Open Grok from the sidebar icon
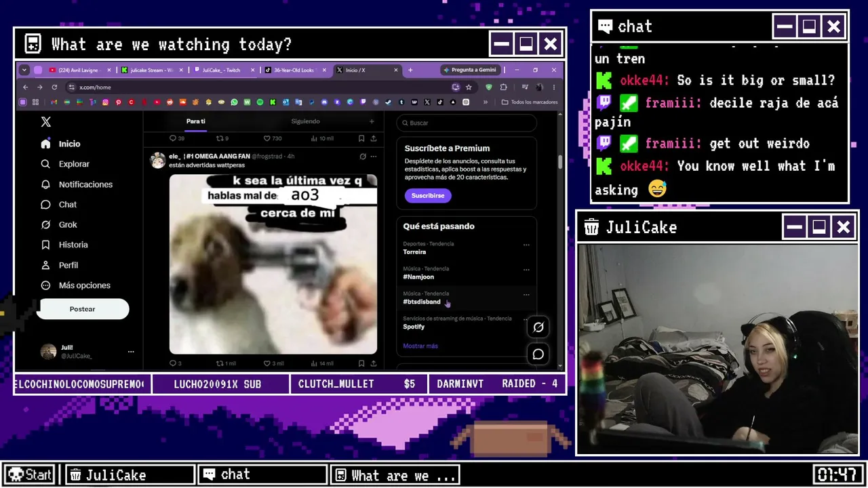 (x=45, y=224)
